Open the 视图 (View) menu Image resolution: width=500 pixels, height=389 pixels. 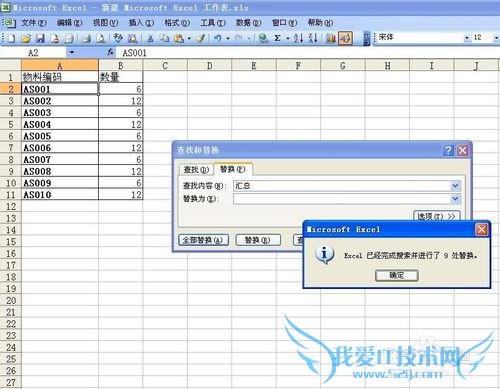click(105, 23)
